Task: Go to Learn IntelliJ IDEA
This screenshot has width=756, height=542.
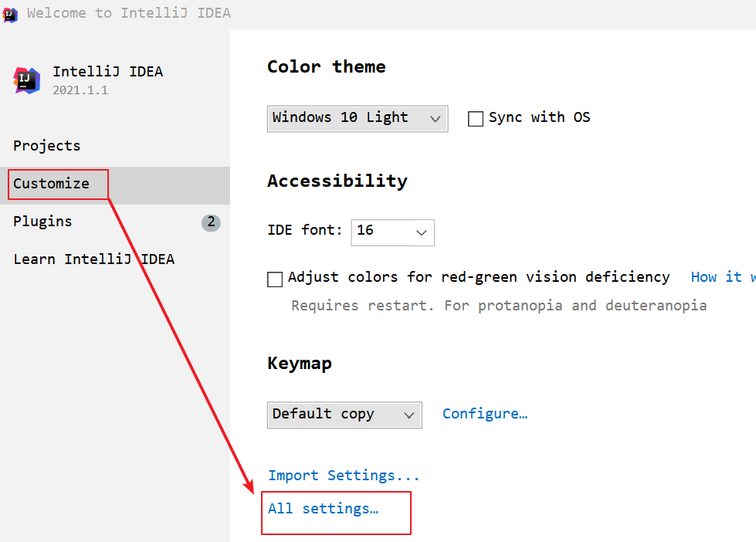Action: 93,259
